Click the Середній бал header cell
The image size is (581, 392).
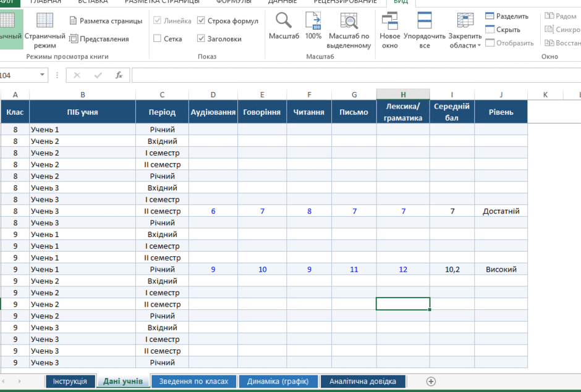tap(452, 112)
